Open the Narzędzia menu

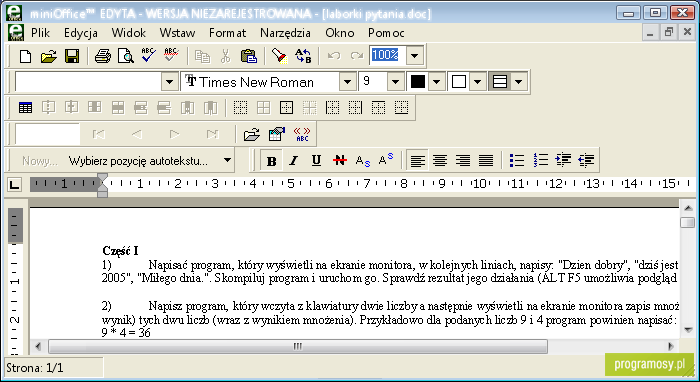point(285,33)
